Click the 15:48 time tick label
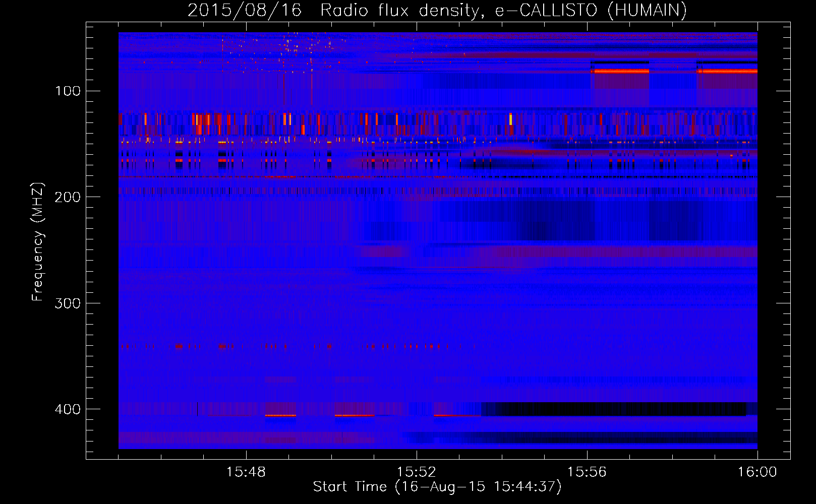The height and width of the screenshot is (504, 816). 246,472
